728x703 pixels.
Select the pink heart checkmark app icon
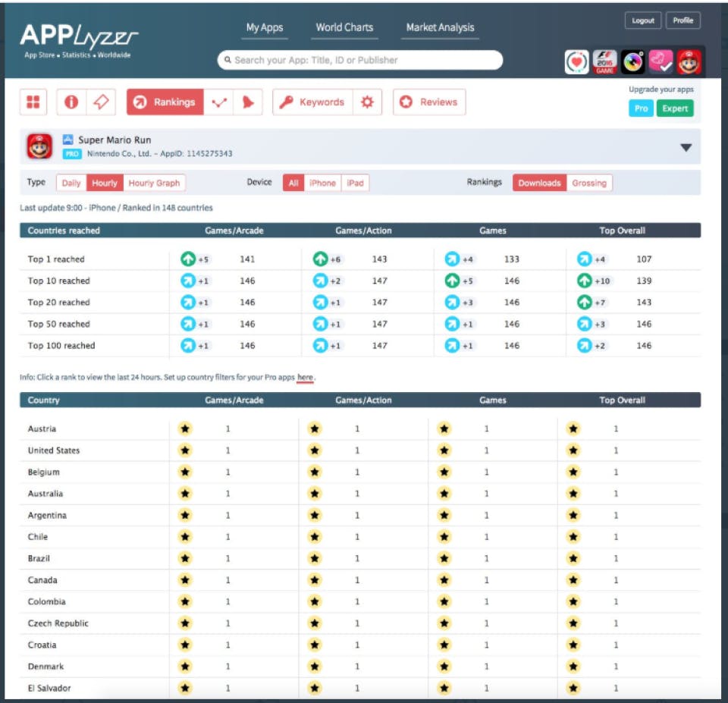(x=661, y=61)
